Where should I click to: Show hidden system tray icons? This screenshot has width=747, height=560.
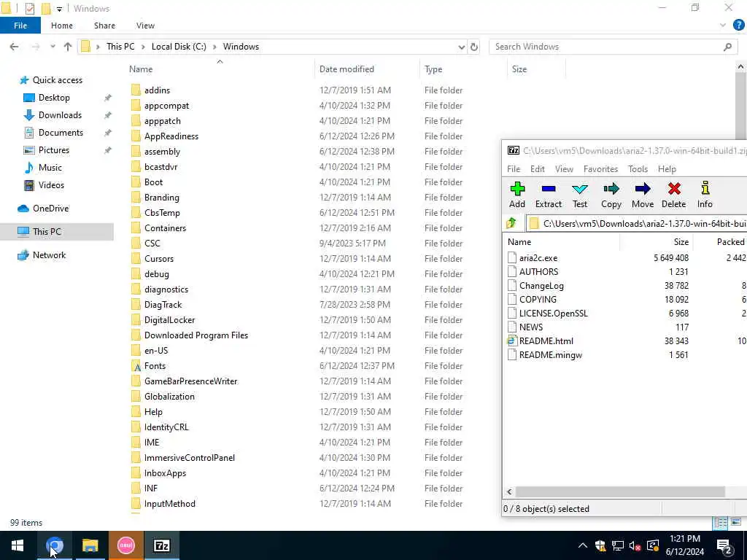tap(583, 545)
